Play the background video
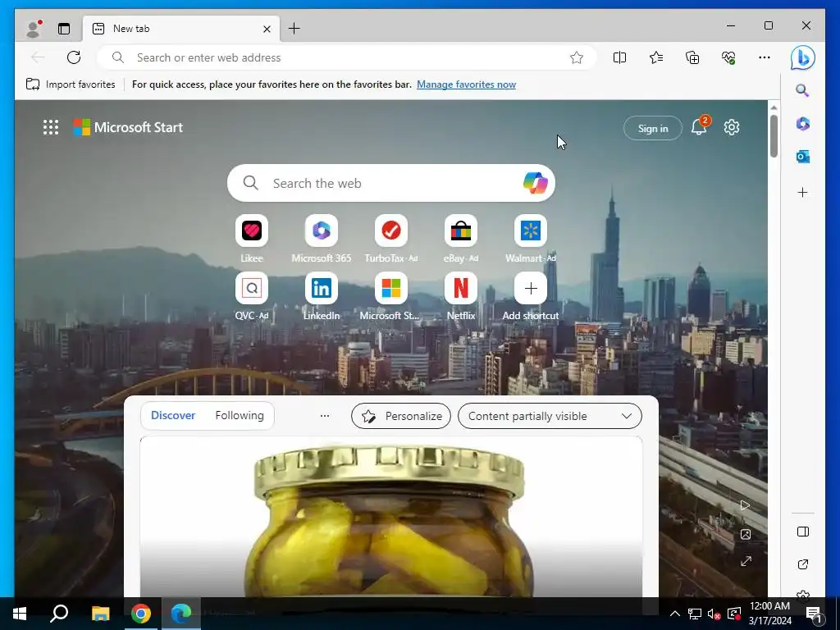Viewport: 840px width, 630px height. pos(745,505)
